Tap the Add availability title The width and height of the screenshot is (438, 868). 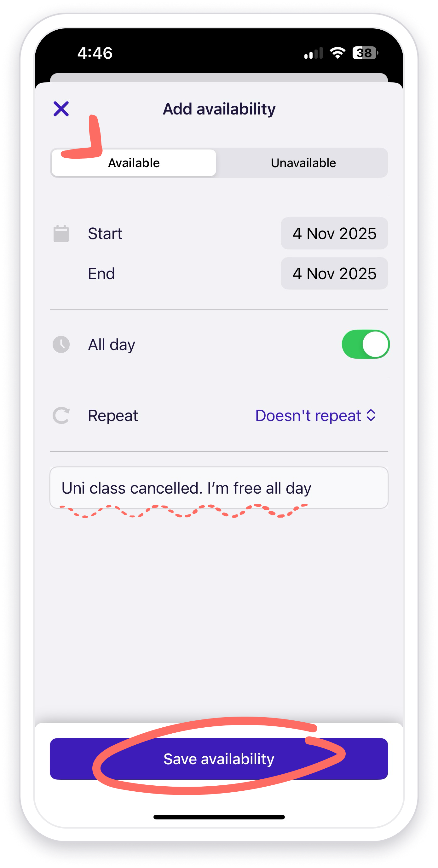[x=219, y=109]
